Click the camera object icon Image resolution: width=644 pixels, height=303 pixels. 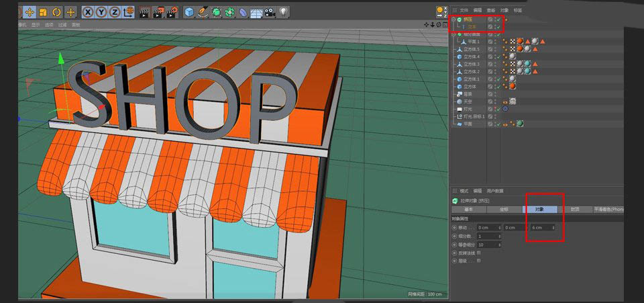270,12
